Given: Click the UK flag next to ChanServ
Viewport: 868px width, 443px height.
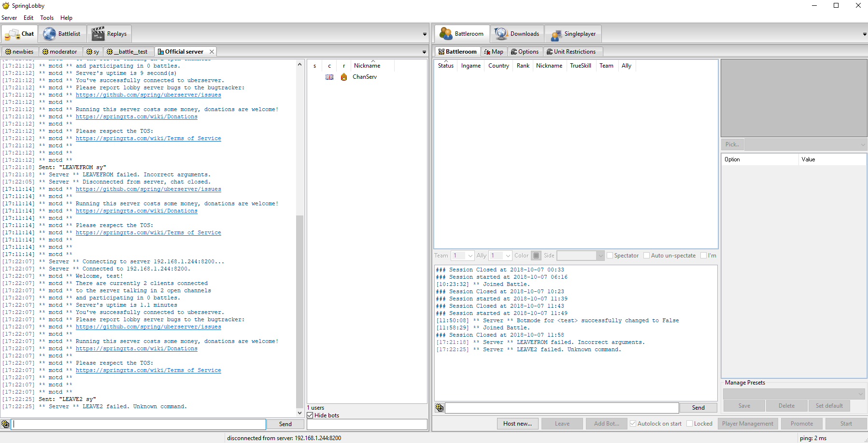Looking at the screenshot, I should tap(329, 76).
